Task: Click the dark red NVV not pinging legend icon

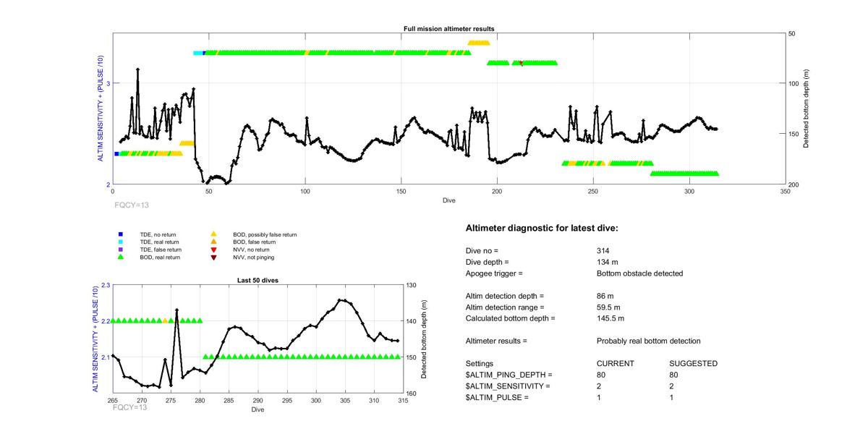Action: coord(213,257)
